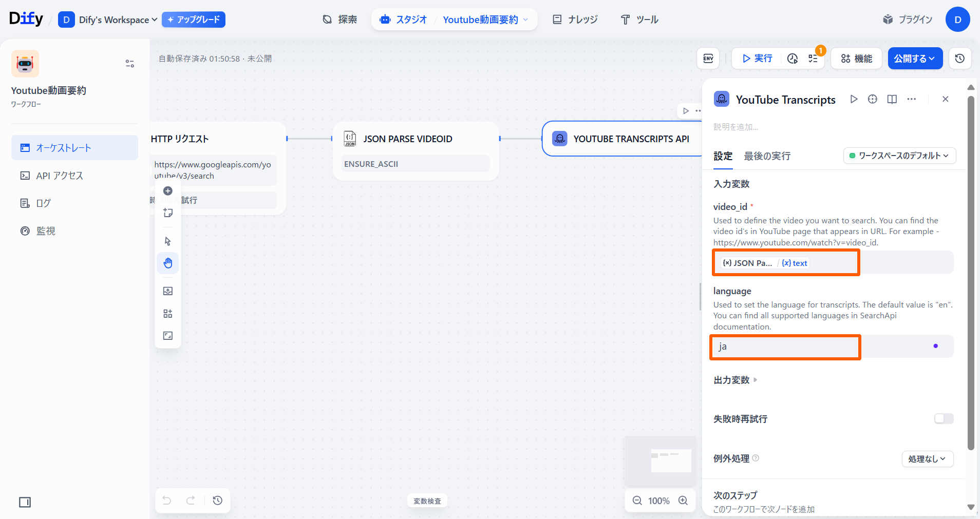This screenshot has width=980, height=519.
Task: Switch to the 最後の実行 tab
Action: (767, 156)
